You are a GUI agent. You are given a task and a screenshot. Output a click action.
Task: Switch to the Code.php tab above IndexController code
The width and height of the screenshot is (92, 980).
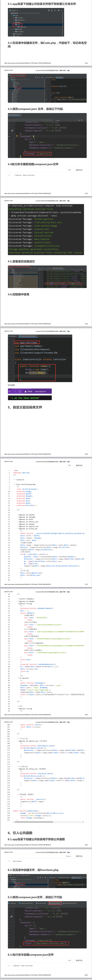point(13,336)
